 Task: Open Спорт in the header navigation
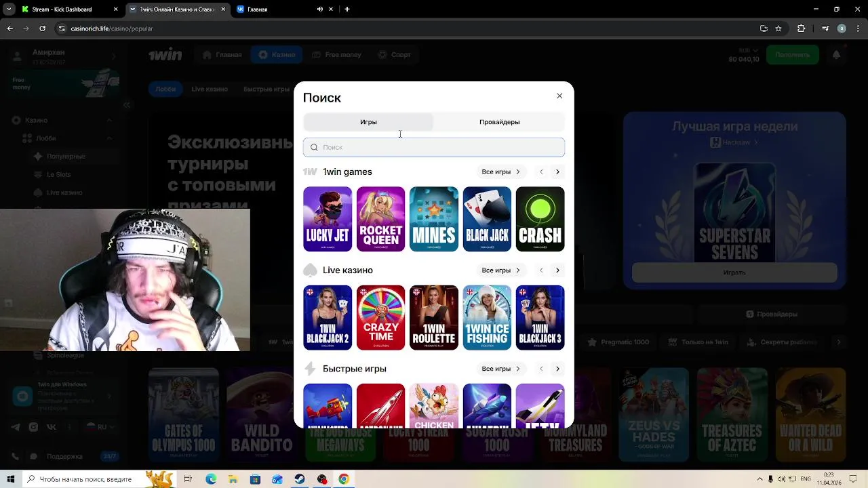[x=394, y=55]
